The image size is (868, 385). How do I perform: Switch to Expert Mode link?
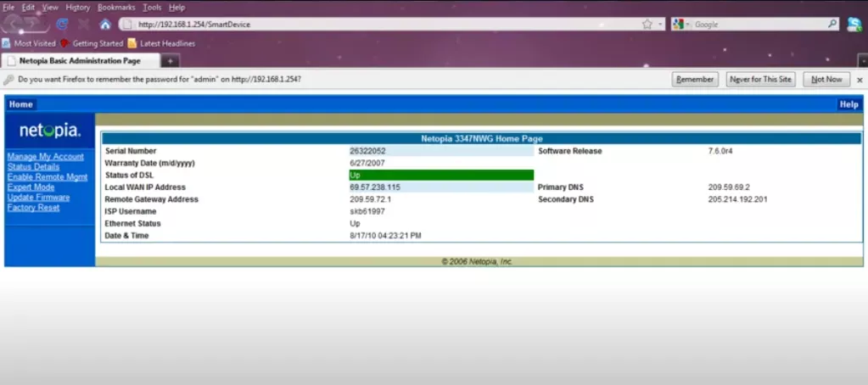31,187
